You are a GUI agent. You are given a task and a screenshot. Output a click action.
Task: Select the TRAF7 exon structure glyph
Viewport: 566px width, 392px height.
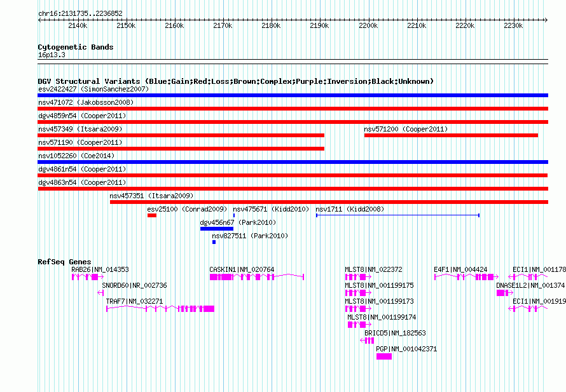coord(160,309)
